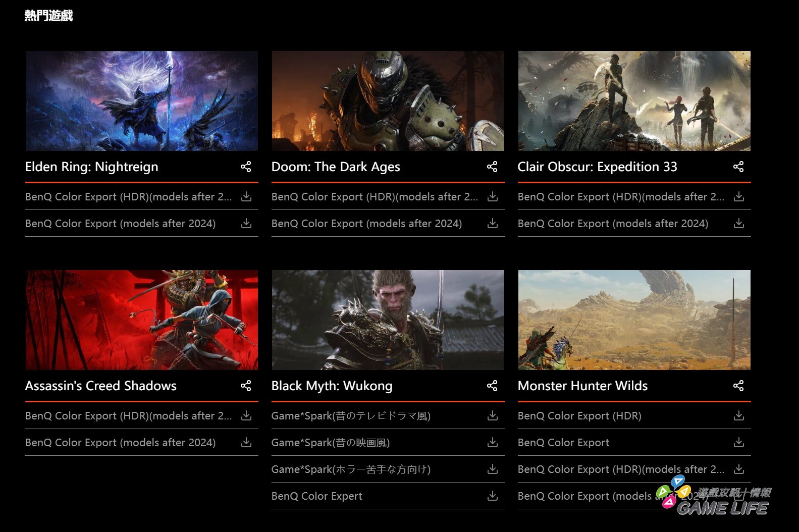Download Monster Hunter Wilds BenQ Color Export (HDR) icon
The height and width of the screenshot is (532, 799).
tap(739, 416)
